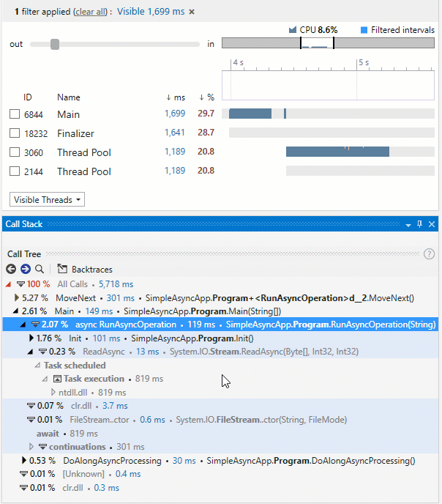The image size is (442, 504).
Task: Expand the MoveNext 5.27 % node
Action: (x=17, y=298)
